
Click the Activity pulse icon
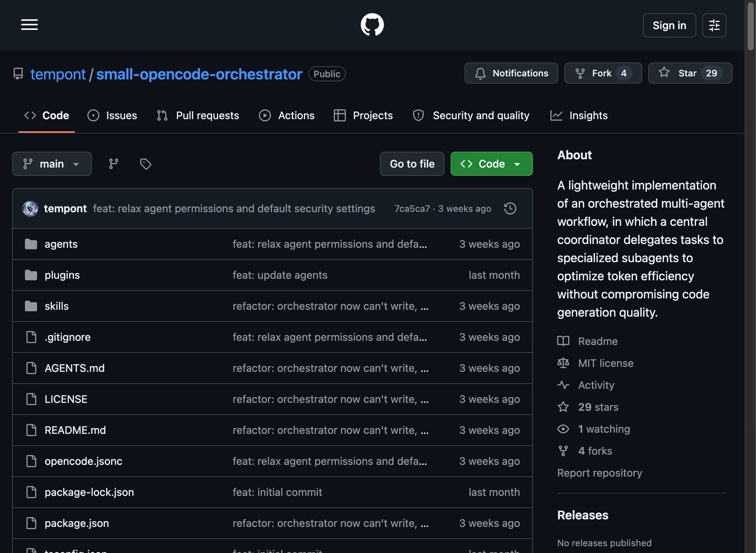563,385
